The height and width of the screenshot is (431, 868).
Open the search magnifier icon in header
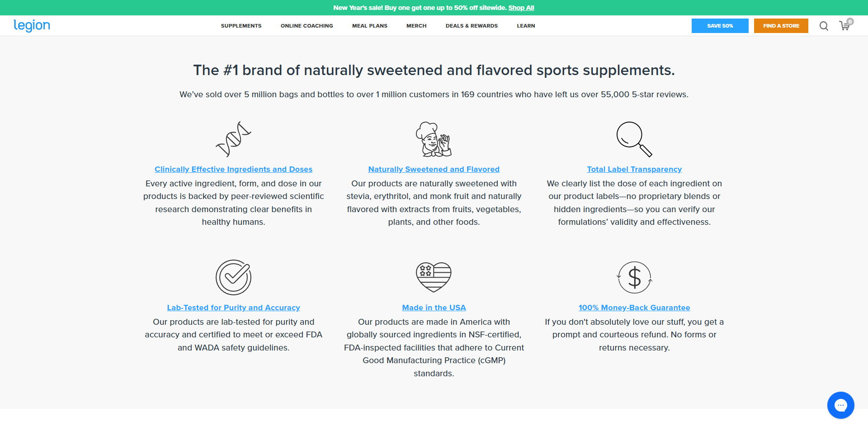tap(824, 26)
